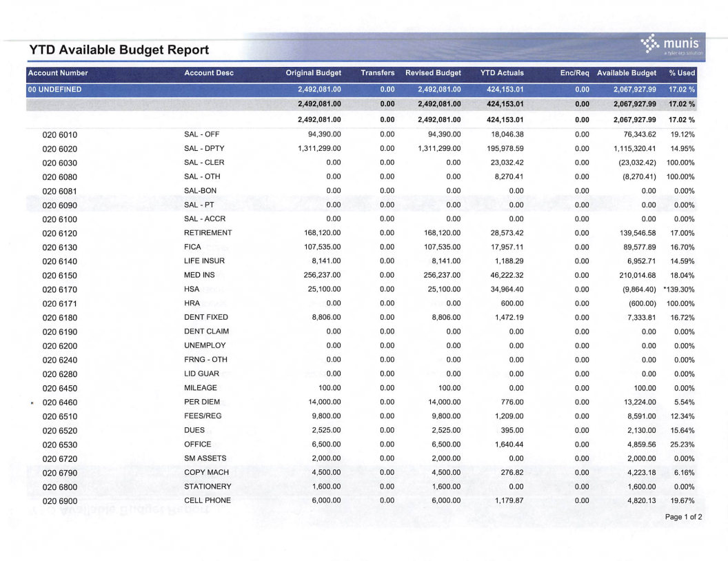Select available budget '76,343.62'

(640, 134)
